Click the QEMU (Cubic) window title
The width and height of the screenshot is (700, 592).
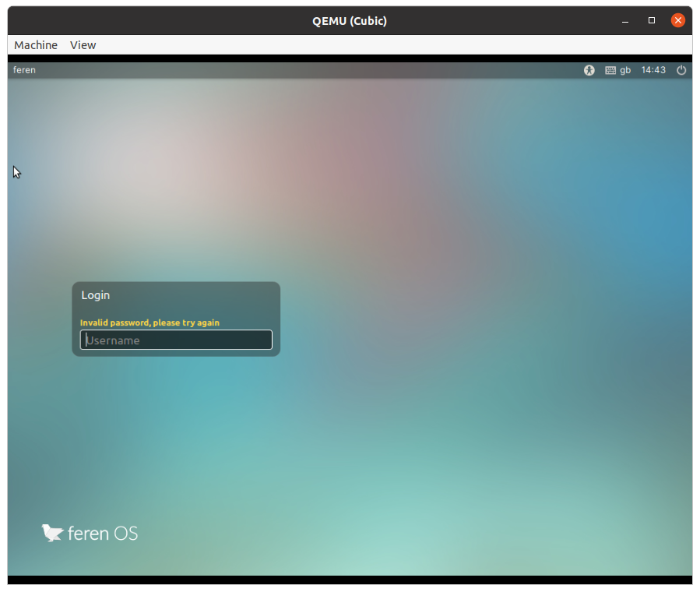pos(349,20)
